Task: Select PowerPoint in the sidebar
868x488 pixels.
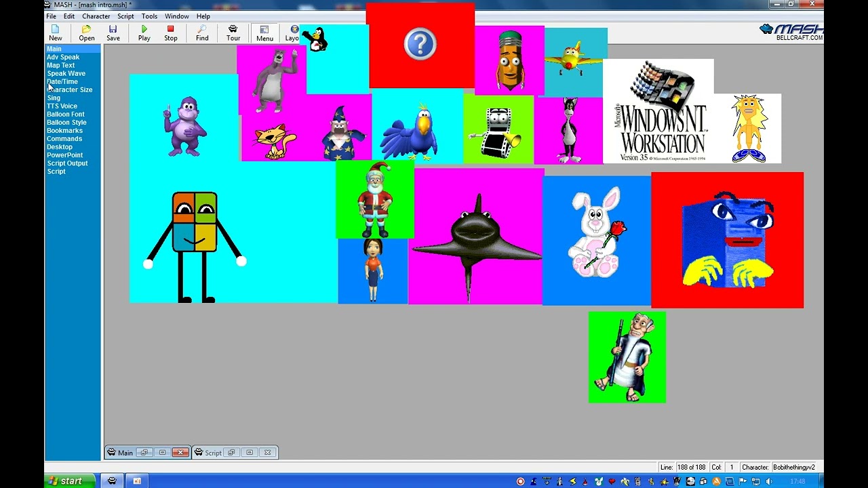Action: [x=65, y=155]
